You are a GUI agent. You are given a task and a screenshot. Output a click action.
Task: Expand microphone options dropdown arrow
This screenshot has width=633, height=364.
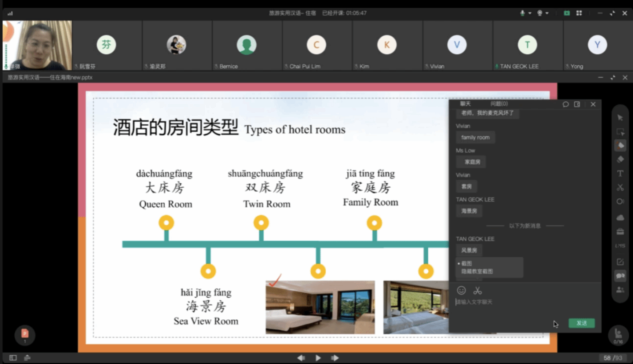[529, 13]
